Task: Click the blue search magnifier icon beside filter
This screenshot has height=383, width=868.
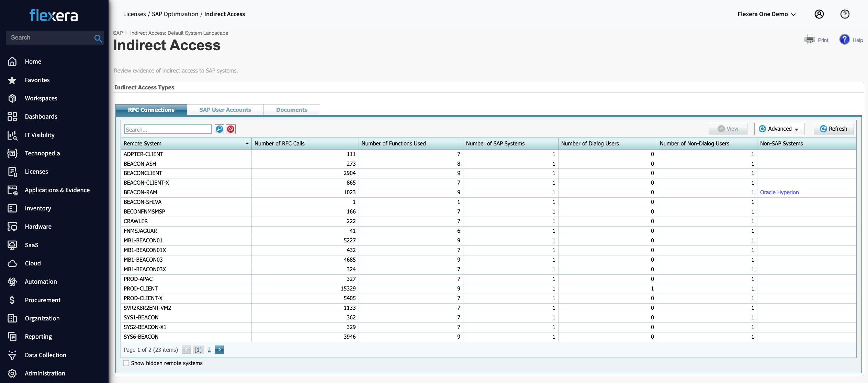Action: point(219,129)
